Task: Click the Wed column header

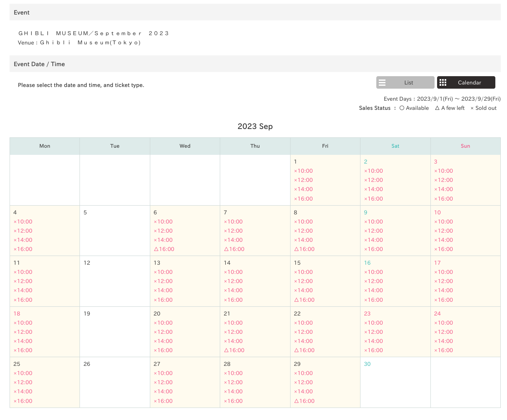Action: click(185, 146)
